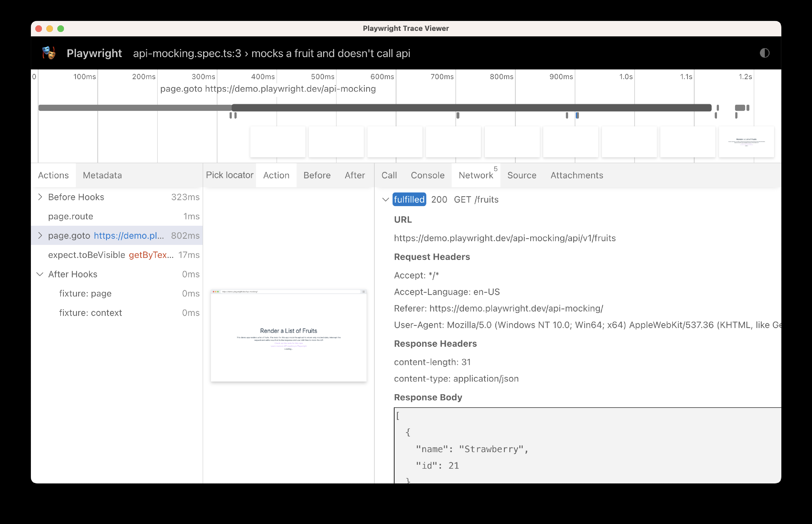Click the api-mocking.spec.ts test title
This screenshot has width=812, height=524.
coord(271,53)
